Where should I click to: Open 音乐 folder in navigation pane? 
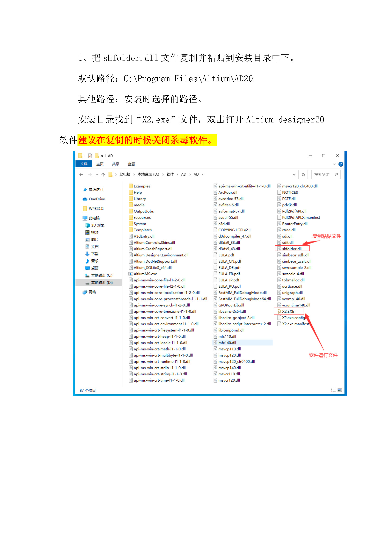(92, 261)
